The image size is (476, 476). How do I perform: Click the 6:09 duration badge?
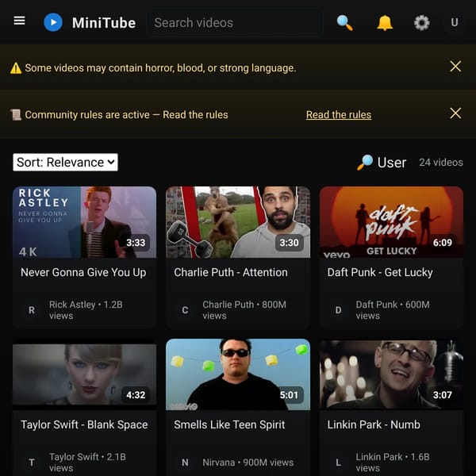(x=443, y=243)
